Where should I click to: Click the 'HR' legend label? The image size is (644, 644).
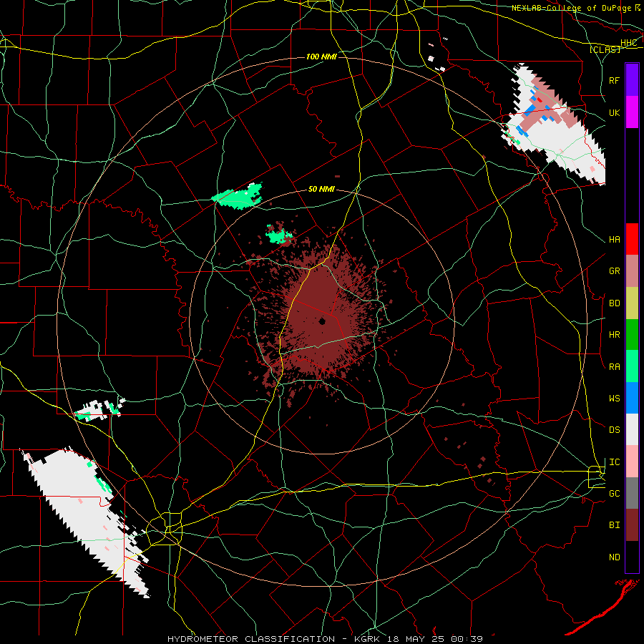(x=614, y=335)
